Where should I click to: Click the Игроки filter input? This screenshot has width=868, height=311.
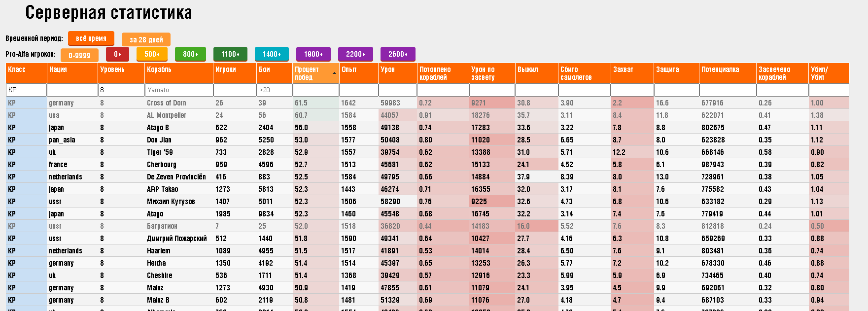pos(235,90)
